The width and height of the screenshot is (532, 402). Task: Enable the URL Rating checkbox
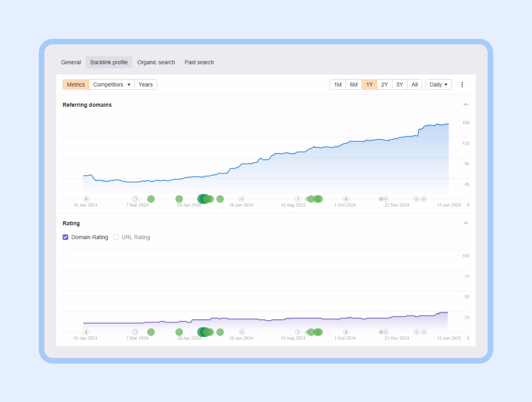(x=116, y=237)
